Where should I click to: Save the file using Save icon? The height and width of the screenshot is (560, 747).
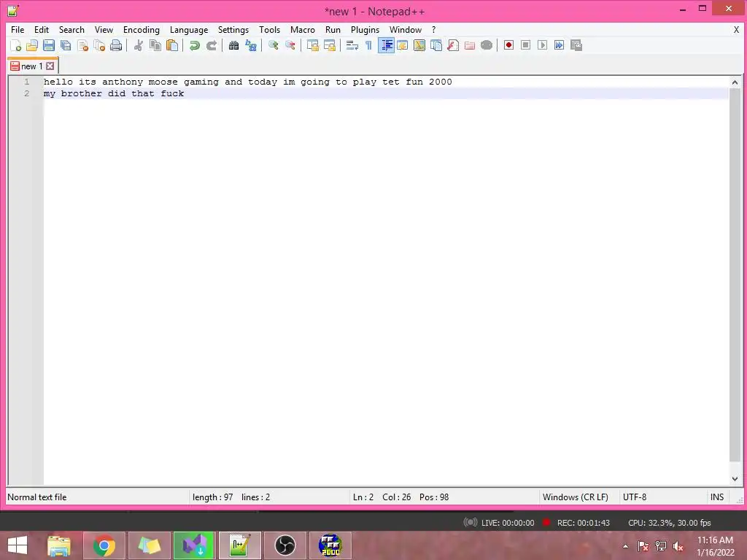(49, 45)
